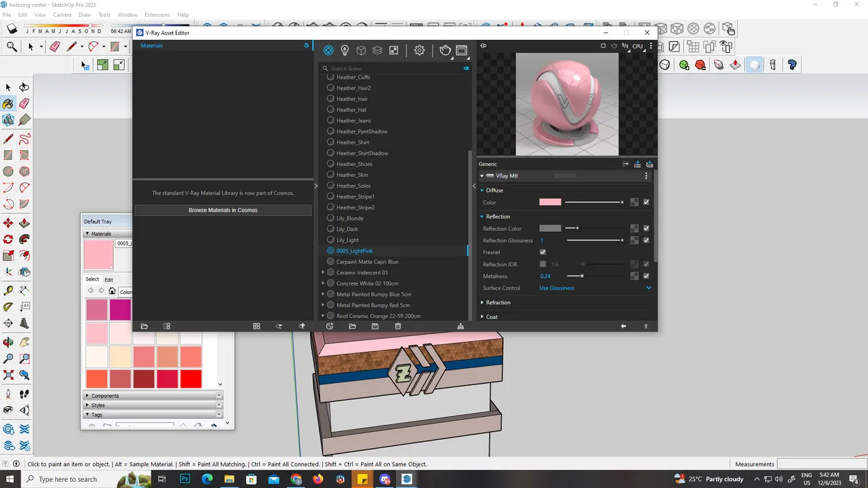
Task: Click the Reflection Glossiness texture slot
Action: pyautogui.click(x=634, y=240)
